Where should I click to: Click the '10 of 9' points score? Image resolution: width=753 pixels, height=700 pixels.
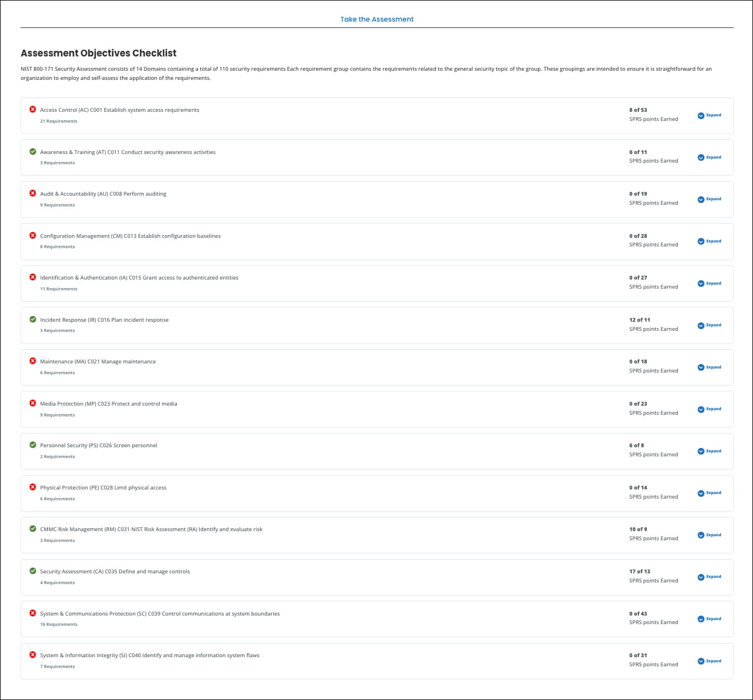coord(638,529)
